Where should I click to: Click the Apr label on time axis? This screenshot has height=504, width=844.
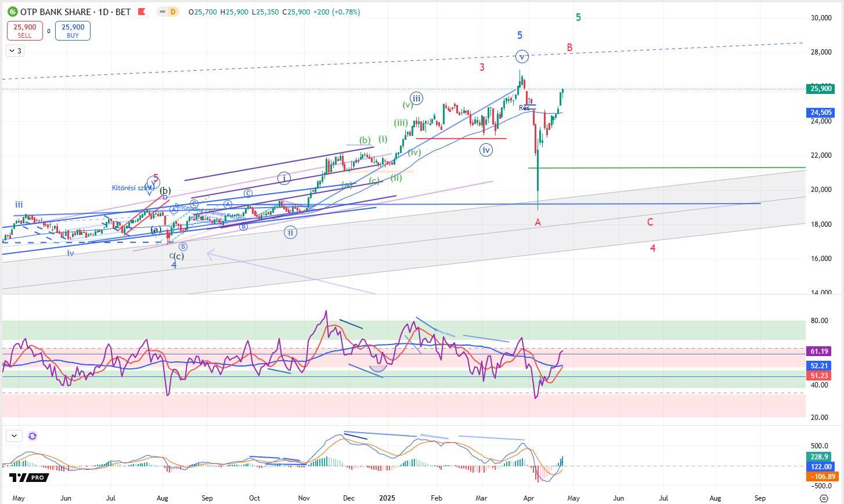(x=528, y=498)
